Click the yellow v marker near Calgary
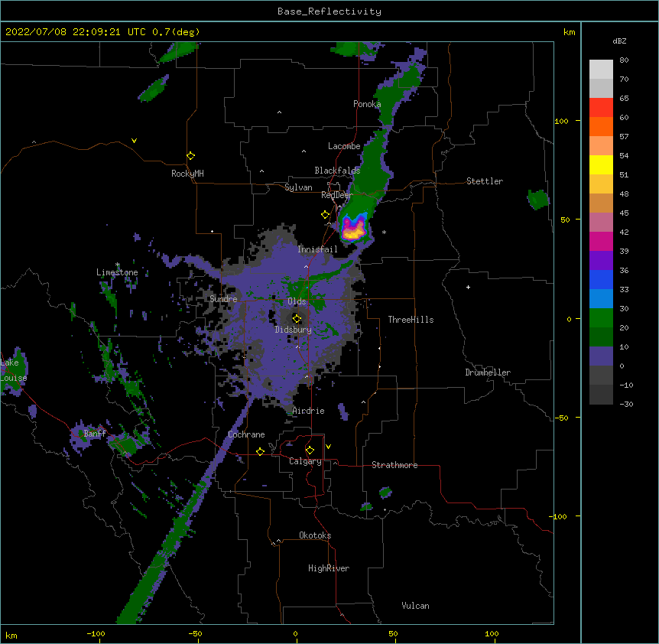The width and height of the screenshot is (659, 644). pos(328,447)
